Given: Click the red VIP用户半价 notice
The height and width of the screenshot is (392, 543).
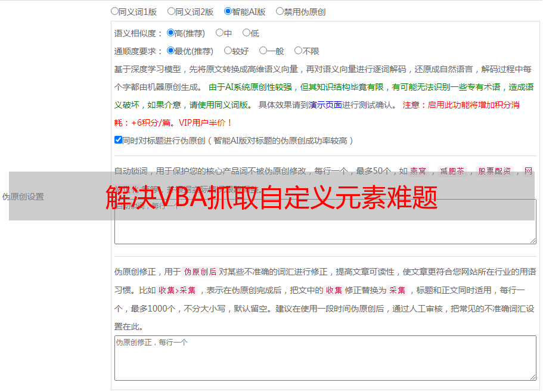Looking at the screenshot, I should tap(205, 123).
